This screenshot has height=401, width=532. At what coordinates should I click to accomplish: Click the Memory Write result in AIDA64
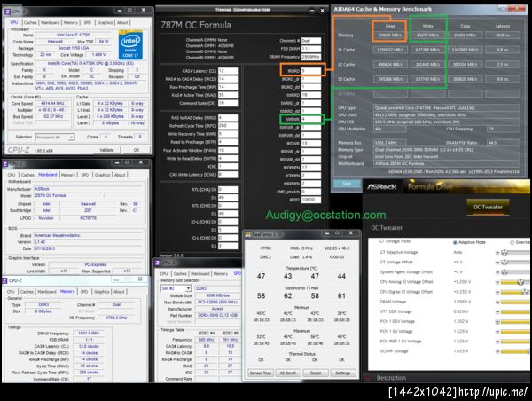pyautogui.click(x=427, y=35)
